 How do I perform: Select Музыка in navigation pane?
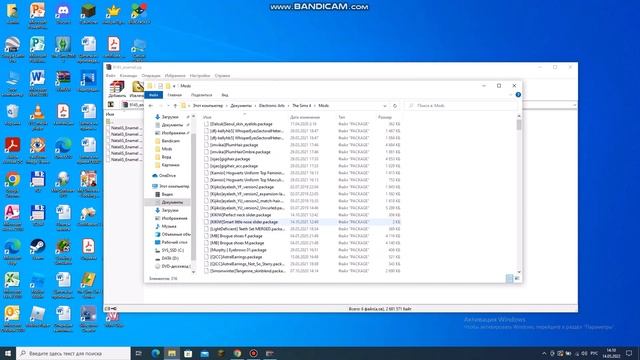169,226
